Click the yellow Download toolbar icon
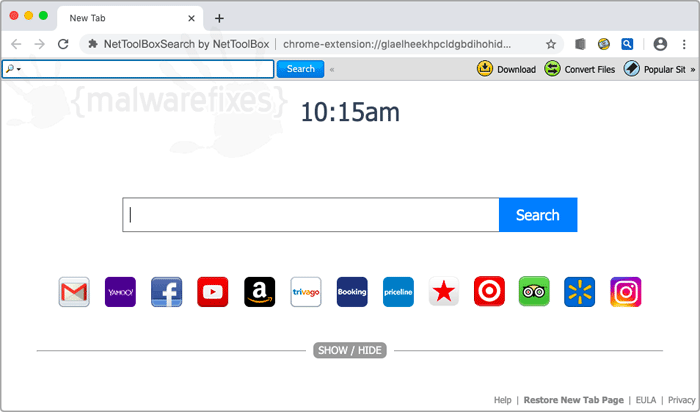This screenshot has height=412, width=700. (x=484, y=69)
